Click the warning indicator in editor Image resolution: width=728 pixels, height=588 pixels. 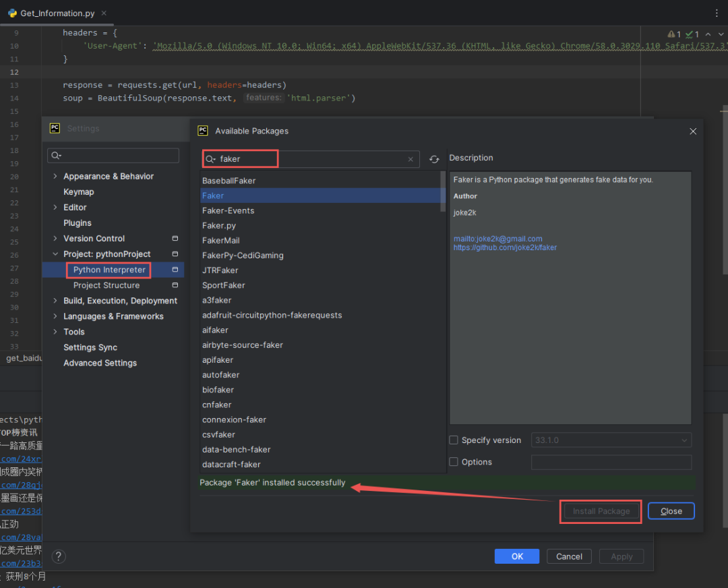point(674,34)
